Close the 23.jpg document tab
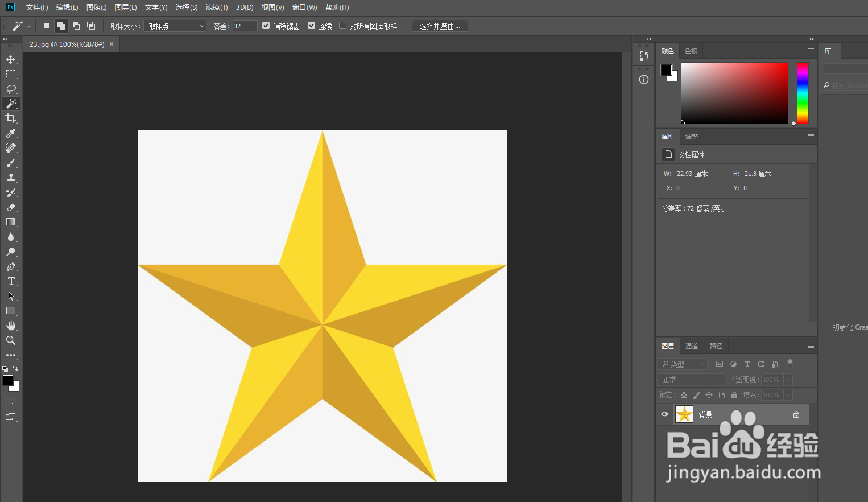Screen dimensions: 868x502 pyautogui.click(x=111, y=44)
